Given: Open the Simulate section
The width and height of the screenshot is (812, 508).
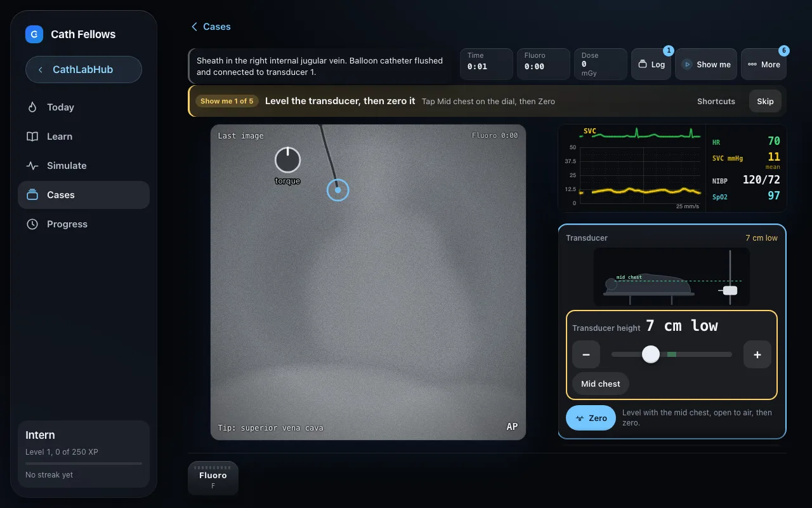Looking at the screenshot, I should pos(84,166).
